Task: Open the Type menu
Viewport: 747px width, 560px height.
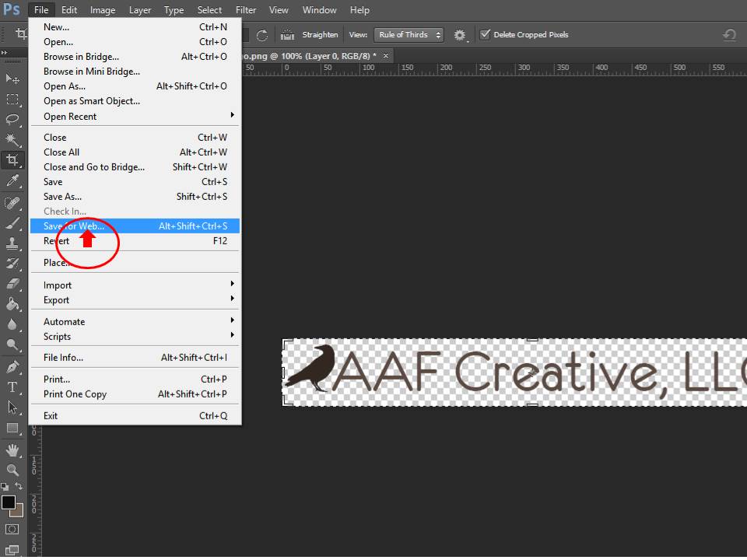Action: (174, 10)
